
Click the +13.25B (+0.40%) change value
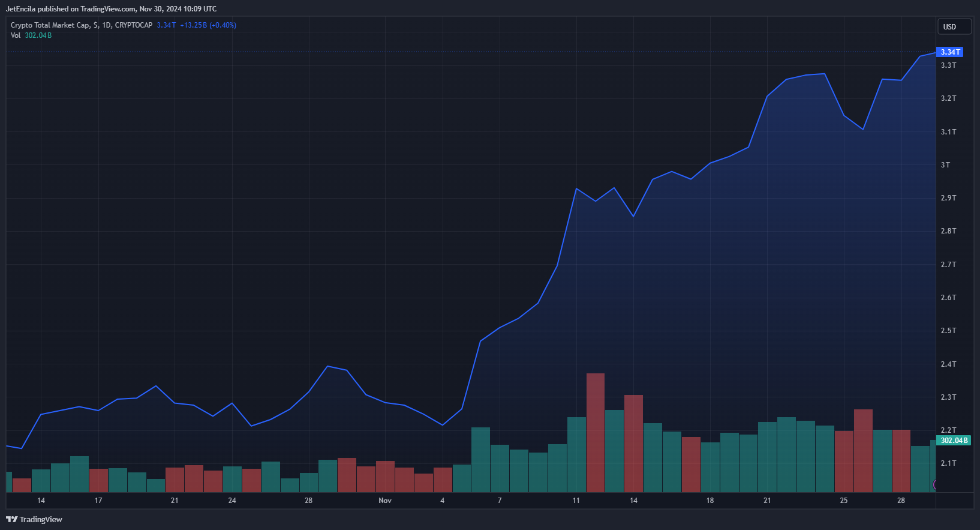pos(208,25)
